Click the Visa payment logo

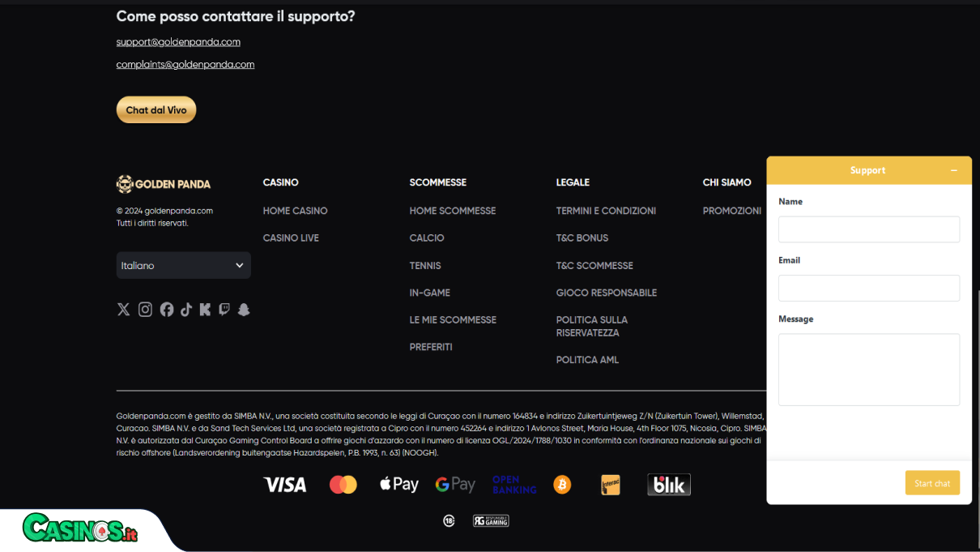285,485
